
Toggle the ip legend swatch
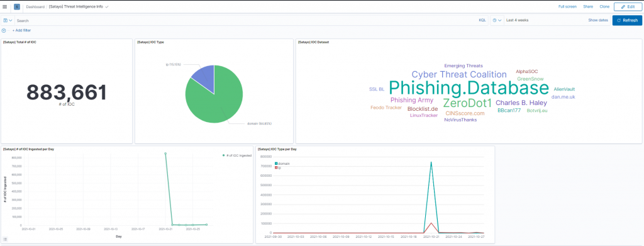point(276,167)
